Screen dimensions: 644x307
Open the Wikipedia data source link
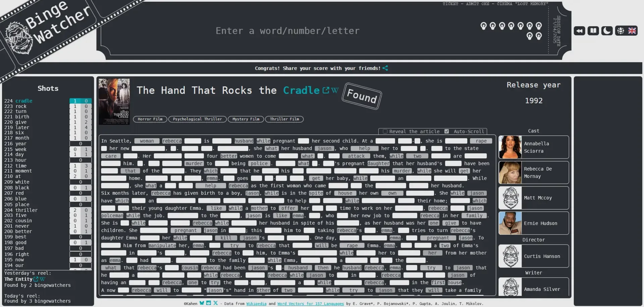pyautogui.click(x=256, y=304)
